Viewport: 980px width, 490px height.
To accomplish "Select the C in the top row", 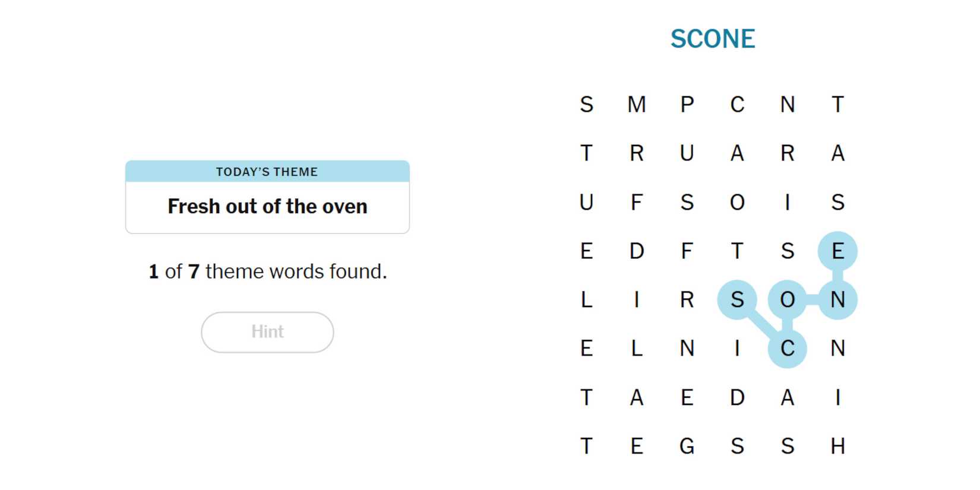I will click(x=737, y=105).
